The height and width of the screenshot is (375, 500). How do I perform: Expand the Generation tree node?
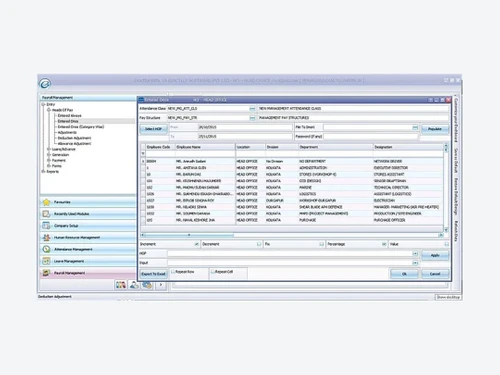pyautogui.click(x=49, y=155)
